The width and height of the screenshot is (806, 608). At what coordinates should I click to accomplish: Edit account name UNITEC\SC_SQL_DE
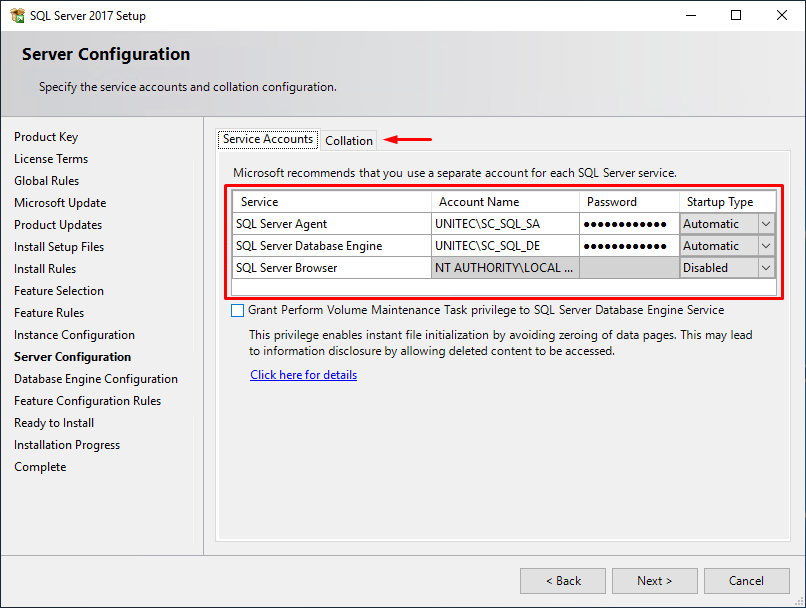tap(505, 246)
